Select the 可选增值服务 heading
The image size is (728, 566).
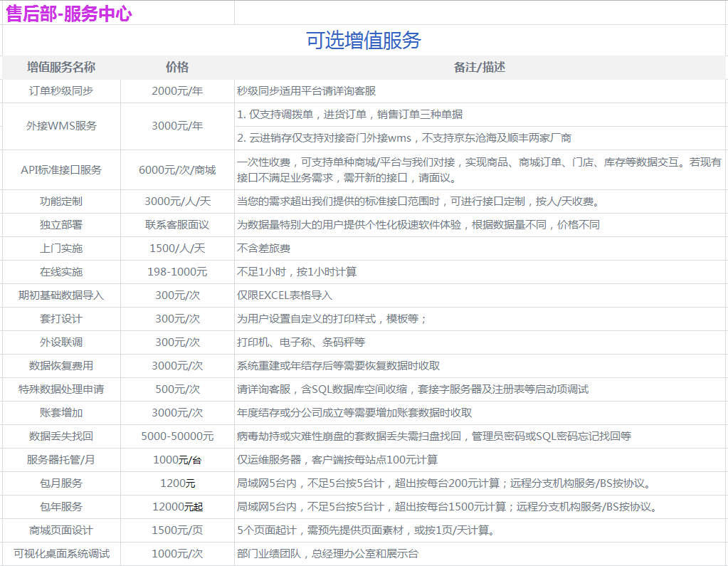point(364,41)
